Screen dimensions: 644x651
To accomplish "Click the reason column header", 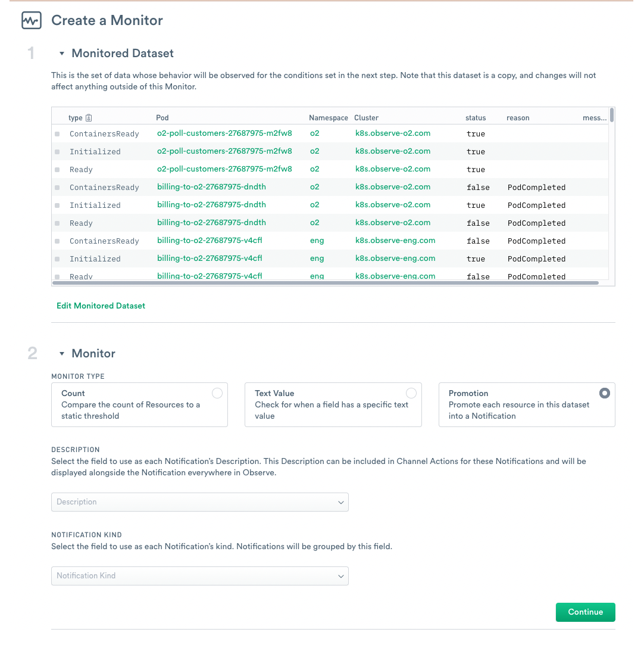I will pos(518,118).
